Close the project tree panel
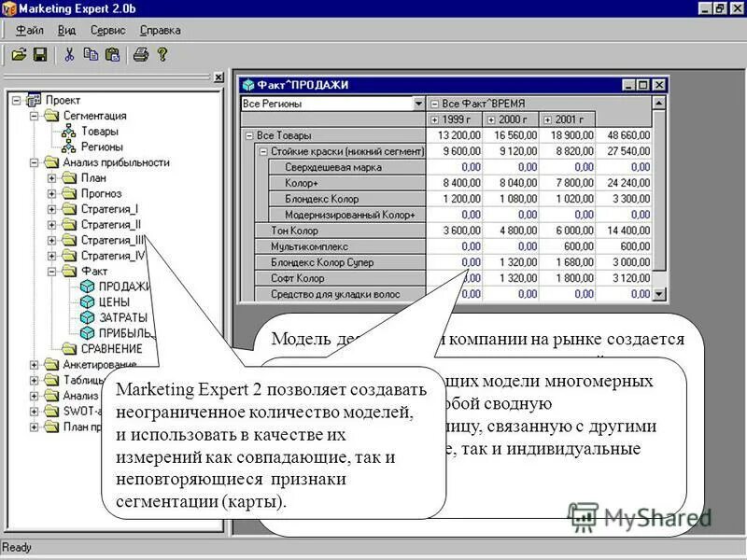This screenshot has width=747, height=560. coord(218,77)
